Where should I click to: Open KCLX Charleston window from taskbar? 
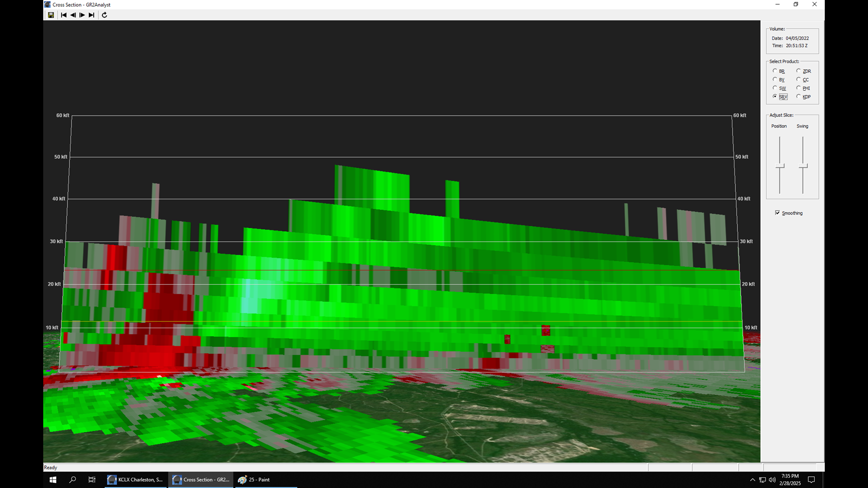tap(135, 480)
